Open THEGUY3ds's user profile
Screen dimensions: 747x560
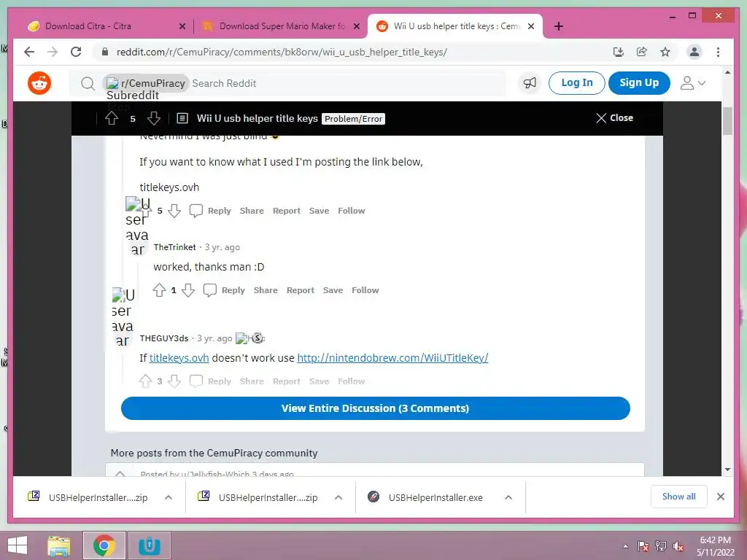pyautogui.click(x=164, y=338)
